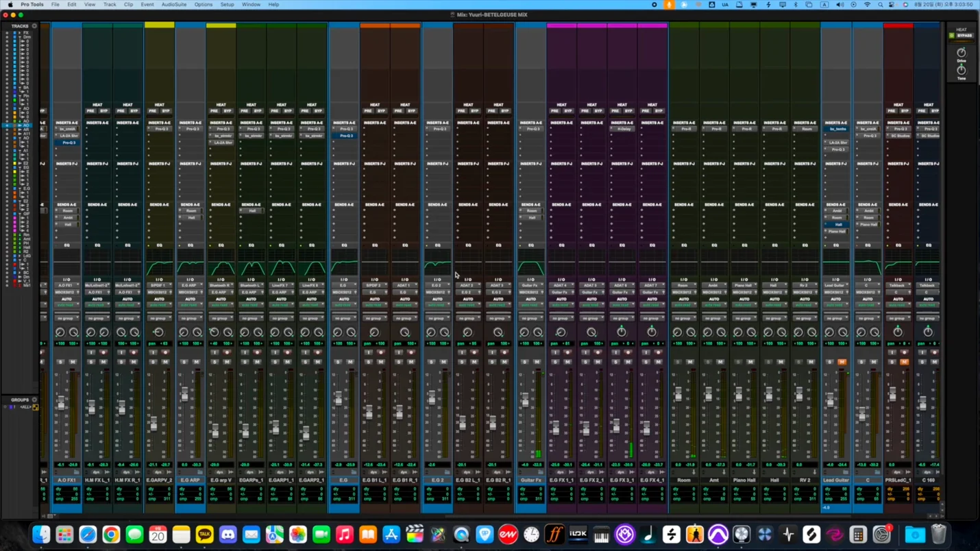Open the Event menu

pos(147,5)
